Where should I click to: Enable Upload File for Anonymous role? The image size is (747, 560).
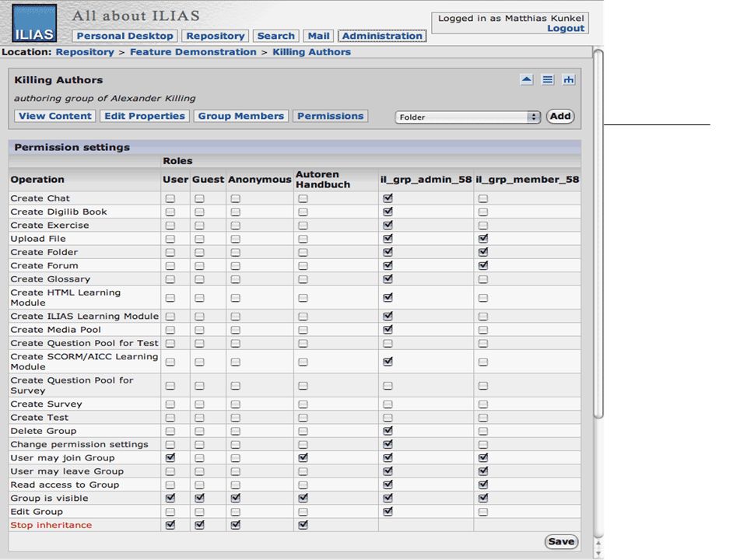(235, 239)
